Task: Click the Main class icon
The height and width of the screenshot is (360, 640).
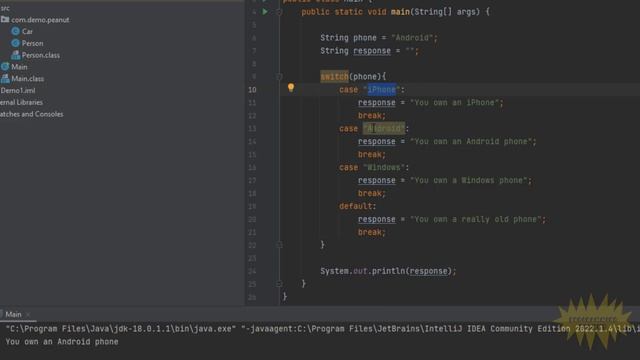Action: click(x=5, y=67)
